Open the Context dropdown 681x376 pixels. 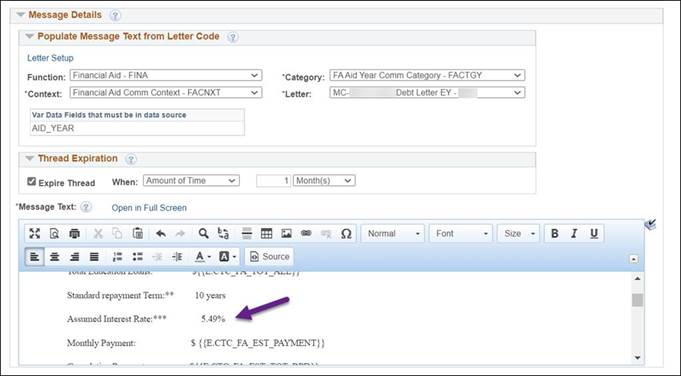click(x=166, y=93)
